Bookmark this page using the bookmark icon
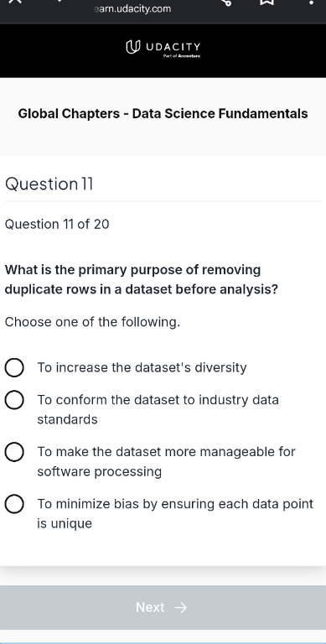This screenshot has height=644, width=326. click(x=266, y=2)
